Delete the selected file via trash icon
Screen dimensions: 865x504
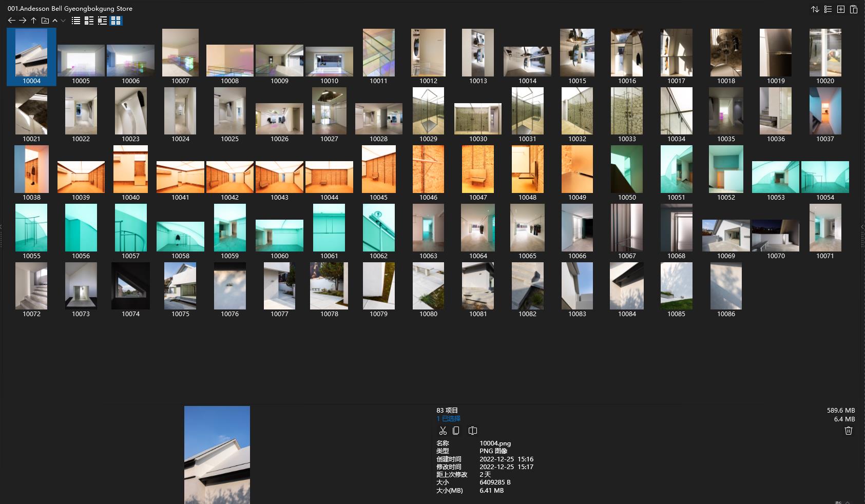point(848,431)
